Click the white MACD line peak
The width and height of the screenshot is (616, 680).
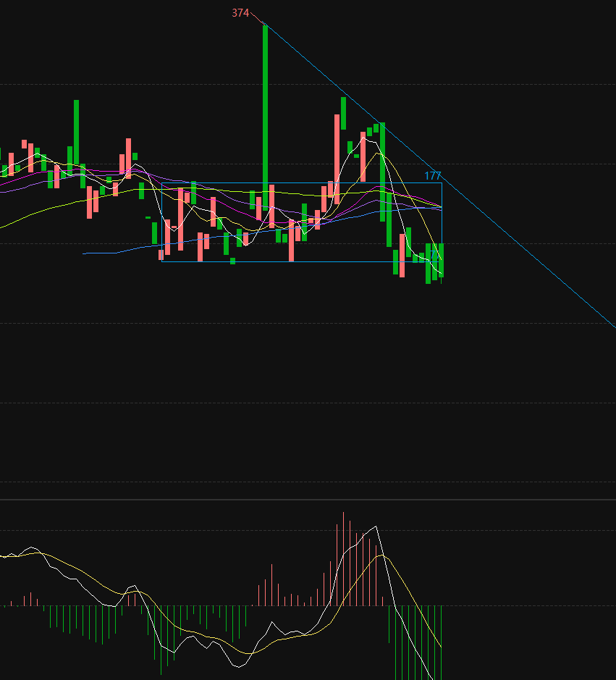(376, 527)
